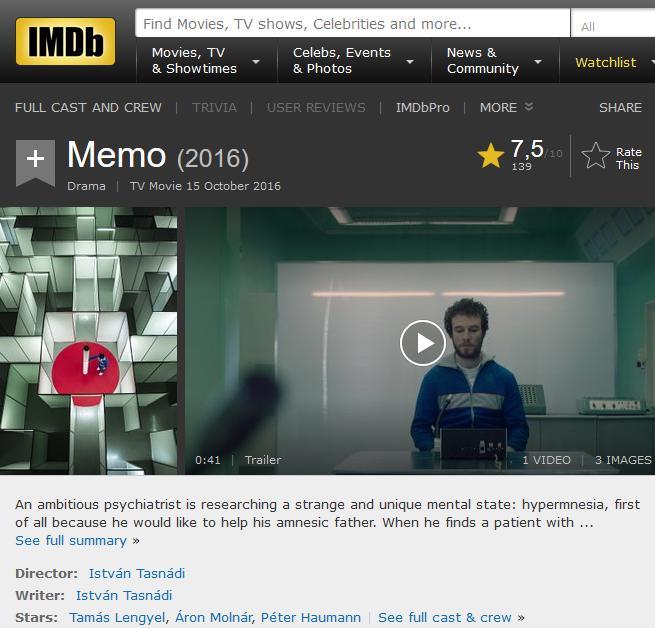Open See full summary link
The width and height of the screenshot is (655, 628).
click(71, 540)
